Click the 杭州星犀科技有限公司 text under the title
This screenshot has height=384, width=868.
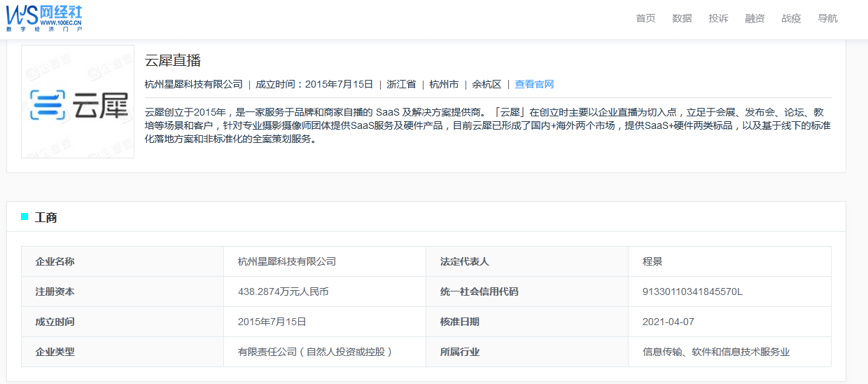click(x=193, y=84)
